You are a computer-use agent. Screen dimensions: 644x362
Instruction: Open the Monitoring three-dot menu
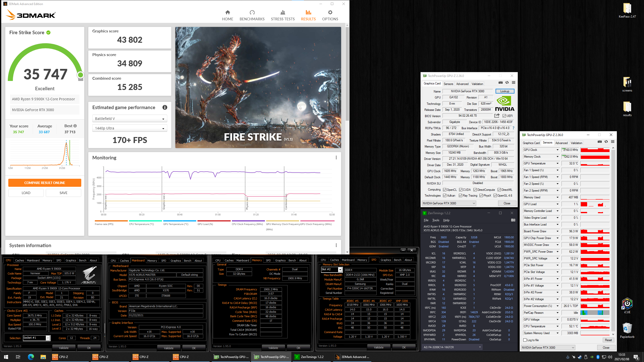coord(336,158)
